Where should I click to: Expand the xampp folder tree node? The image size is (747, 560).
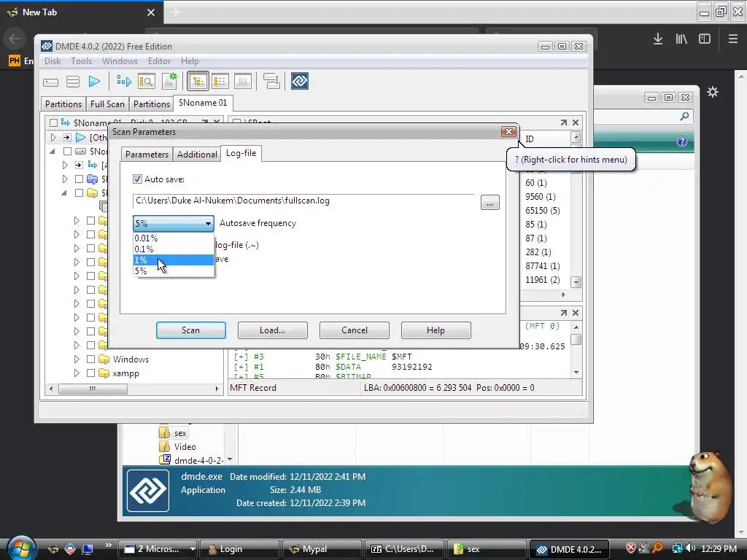[76, 373]
